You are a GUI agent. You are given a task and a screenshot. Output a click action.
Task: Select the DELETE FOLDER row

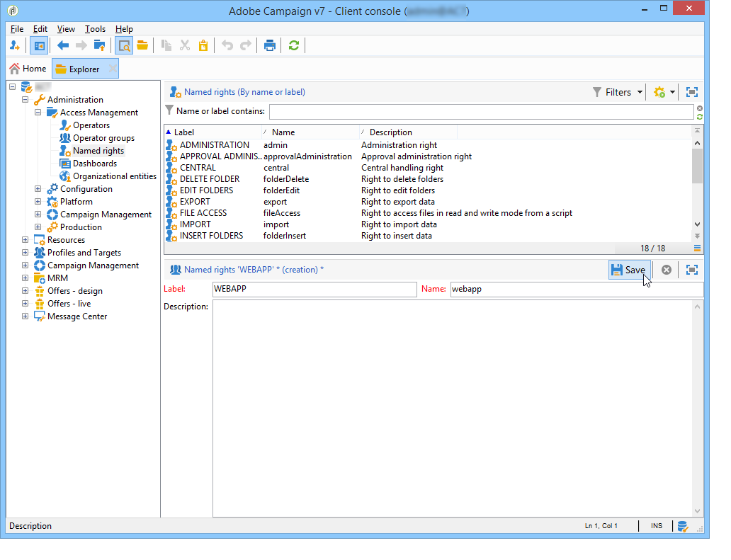pyautogui.click(x=428, y=179)
